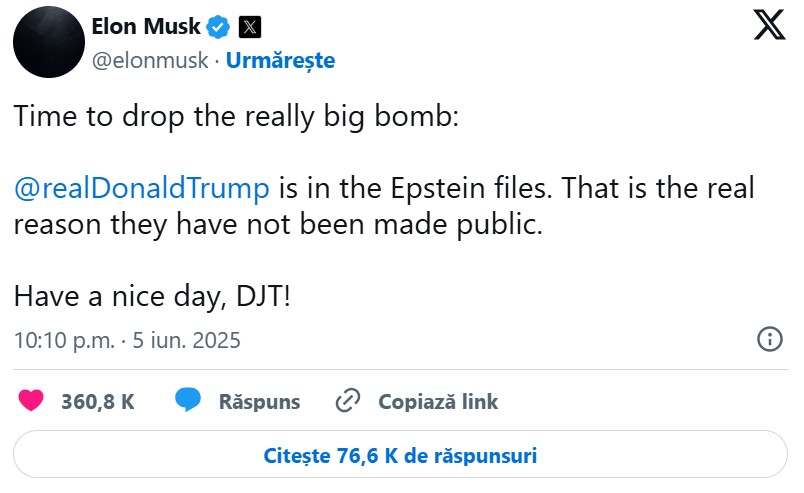Click the X affiliation badge beside name

[x=250, y=26]
